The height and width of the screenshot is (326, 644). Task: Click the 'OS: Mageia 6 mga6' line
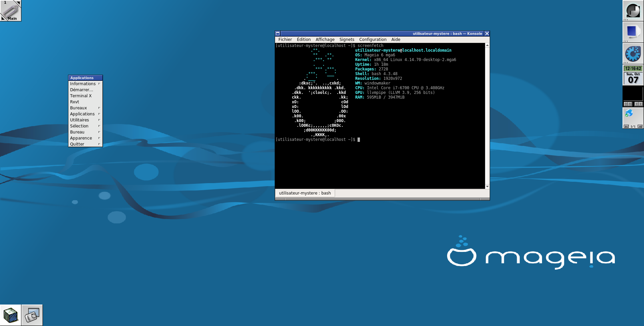pos(375,55)
